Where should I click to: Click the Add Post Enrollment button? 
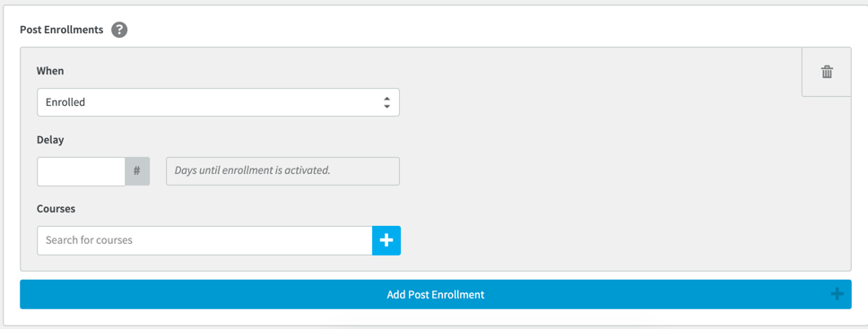point(436,294)
